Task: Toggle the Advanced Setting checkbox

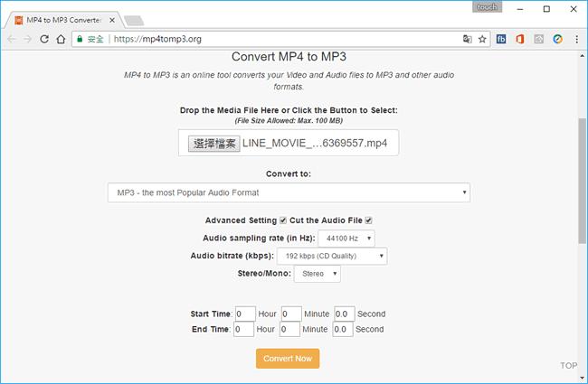Action: click(x=283, y=220)
